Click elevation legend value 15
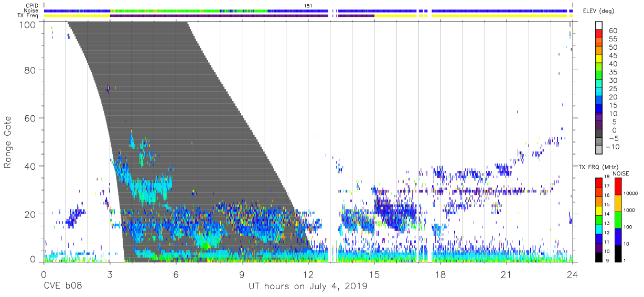This screenshot has width=644, height=297. [x=613, y=106]
